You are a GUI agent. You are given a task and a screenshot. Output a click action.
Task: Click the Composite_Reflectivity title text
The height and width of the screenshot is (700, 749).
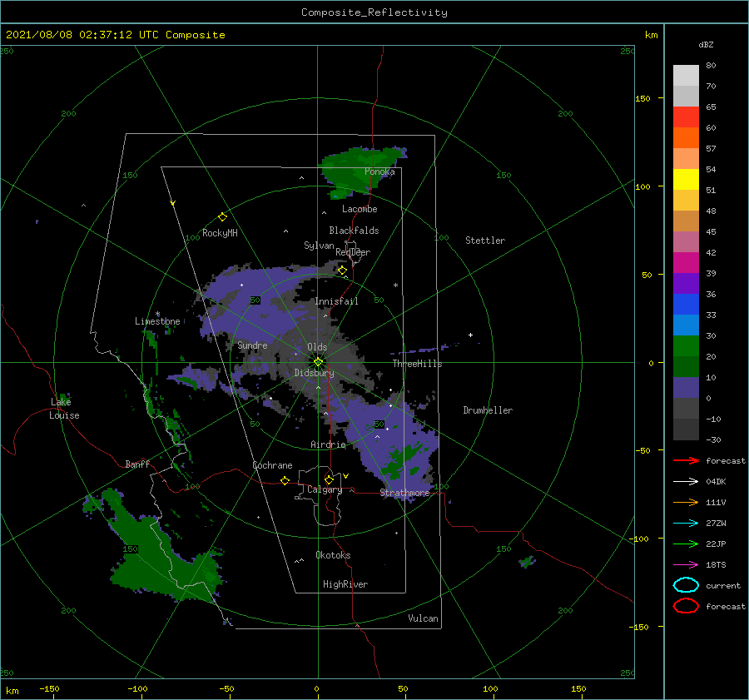point(374,12)
